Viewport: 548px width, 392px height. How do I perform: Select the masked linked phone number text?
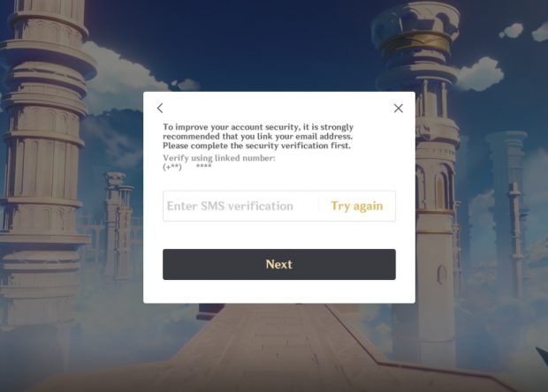pyautogui.click(x=187, y=167)
